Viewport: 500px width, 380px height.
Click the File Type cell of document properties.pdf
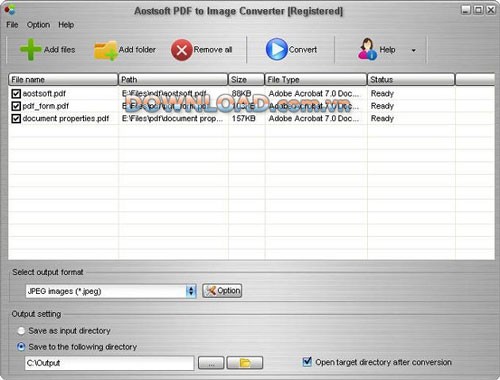pos(314,118)
